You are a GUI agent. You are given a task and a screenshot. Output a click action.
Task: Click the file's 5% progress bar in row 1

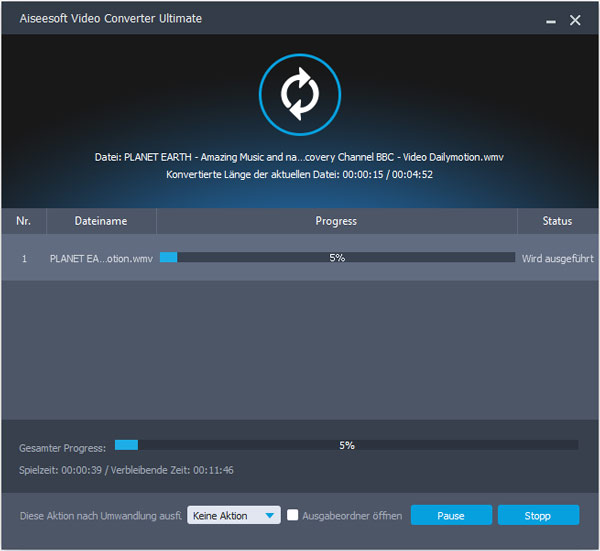[337, 258]
